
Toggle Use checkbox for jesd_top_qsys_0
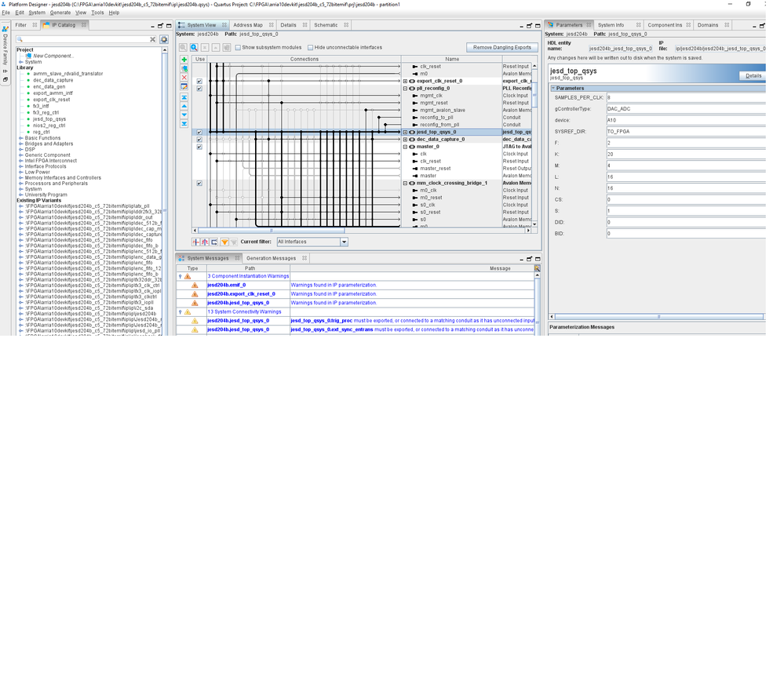click(199, 133)
